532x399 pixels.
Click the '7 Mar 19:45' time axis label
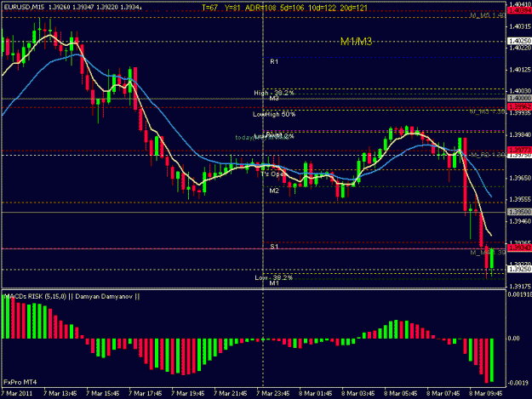click(x=188, y=394)
